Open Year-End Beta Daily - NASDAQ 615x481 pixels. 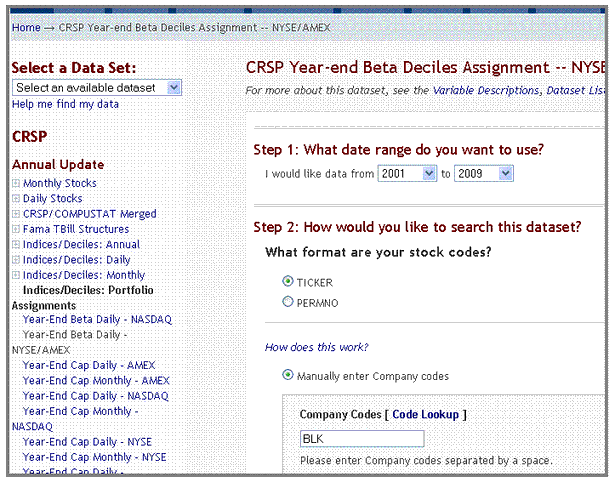[97, 320]
